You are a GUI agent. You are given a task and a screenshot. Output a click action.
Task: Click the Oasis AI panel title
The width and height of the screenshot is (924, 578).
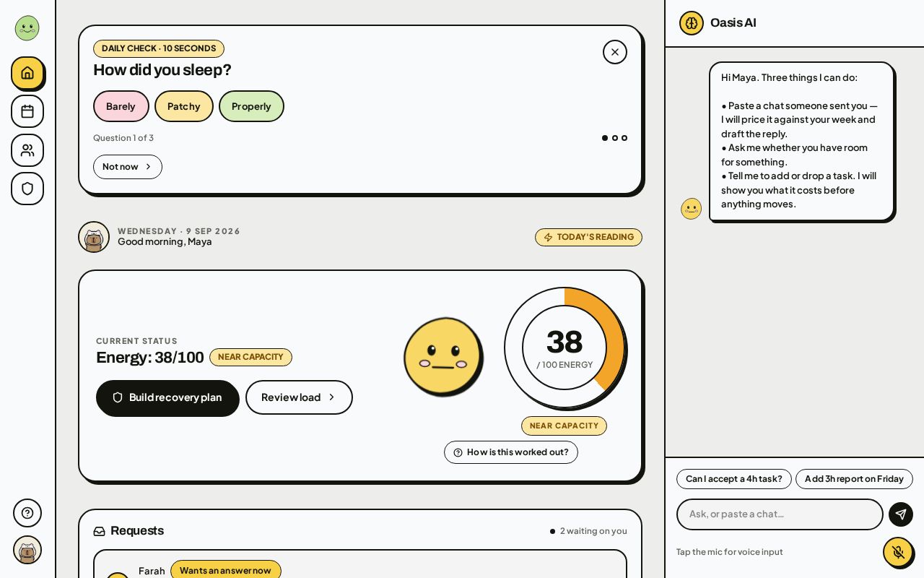733,23
